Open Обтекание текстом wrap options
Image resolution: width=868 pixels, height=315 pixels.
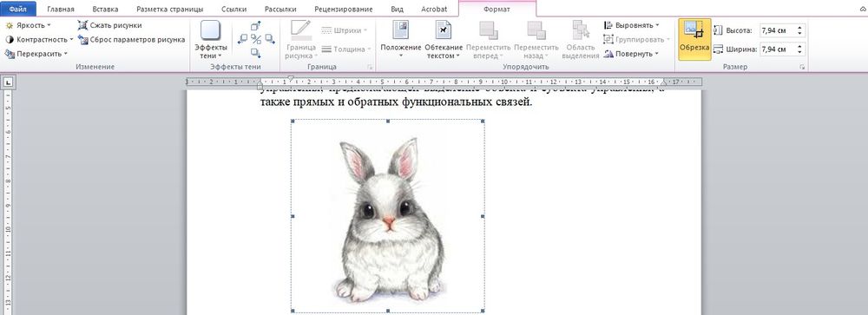pos(444,39)
